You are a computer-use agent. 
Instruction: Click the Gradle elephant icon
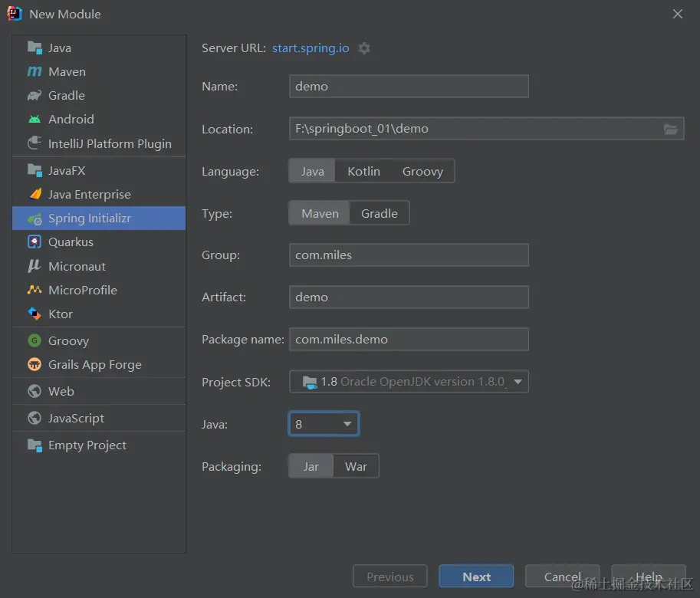(35, 95)
